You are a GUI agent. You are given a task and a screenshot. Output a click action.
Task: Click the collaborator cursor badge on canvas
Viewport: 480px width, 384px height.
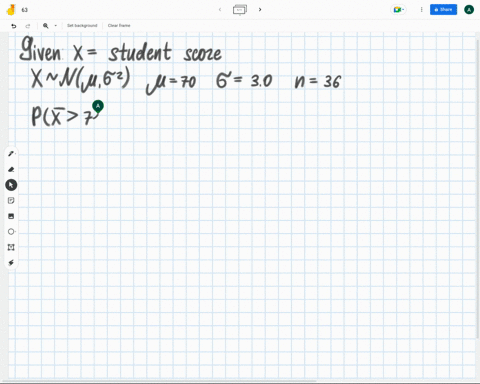coord(98,106)
